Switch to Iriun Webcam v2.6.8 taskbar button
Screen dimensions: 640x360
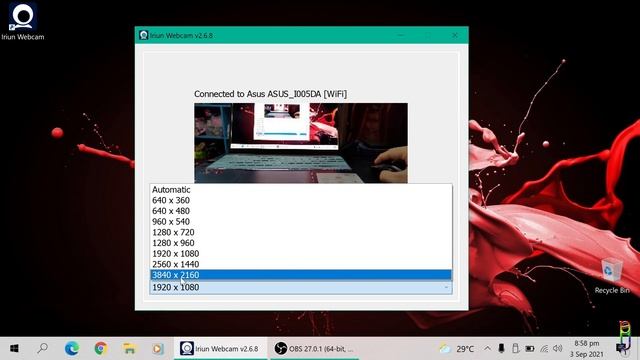[x=220, y=349]
